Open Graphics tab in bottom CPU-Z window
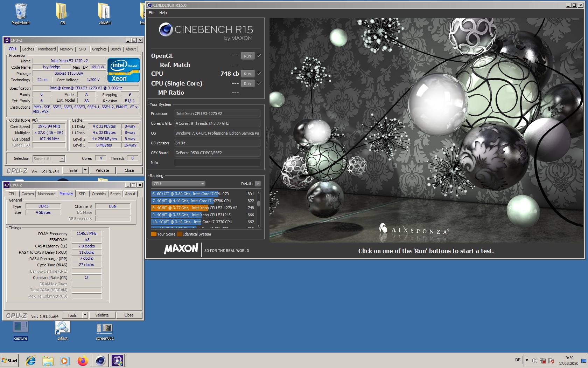 [99, 194]
